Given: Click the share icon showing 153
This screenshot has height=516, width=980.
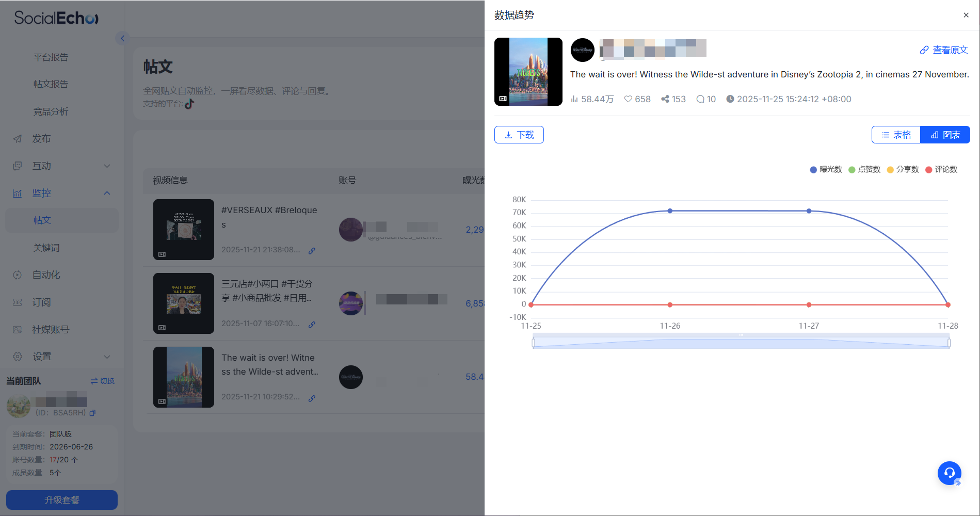Looking at the screenshot, I should click(x=665, y=99).
